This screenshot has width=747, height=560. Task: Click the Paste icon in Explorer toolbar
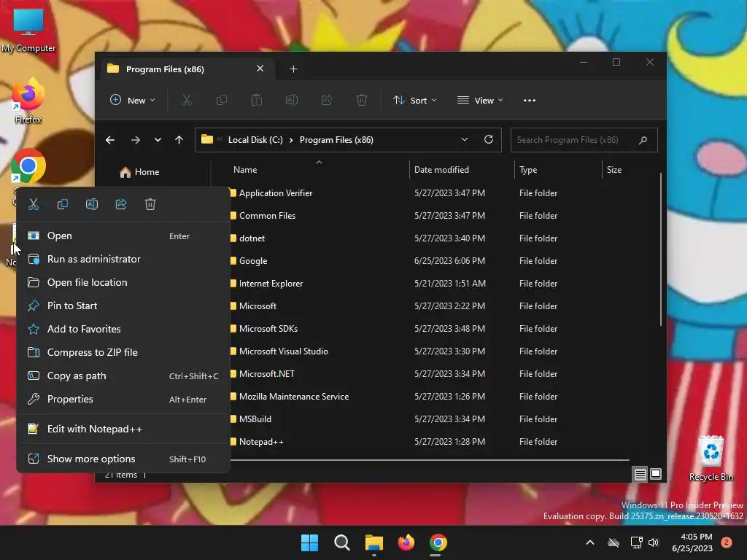pyautogui.click(x=257, y=101)
